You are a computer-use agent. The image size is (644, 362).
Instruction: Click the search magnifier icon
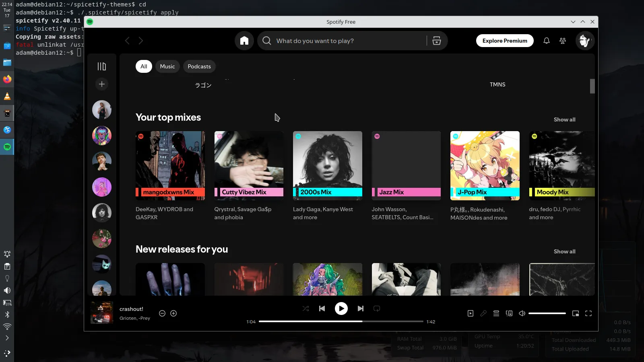(x=266, y=41)
